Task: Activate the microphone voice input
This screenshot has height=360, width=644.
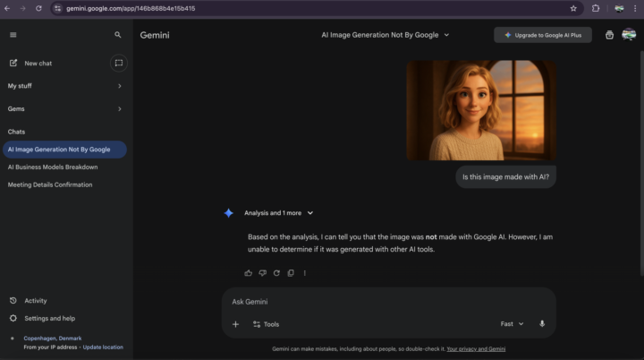Action: click(x=542, y=324)
